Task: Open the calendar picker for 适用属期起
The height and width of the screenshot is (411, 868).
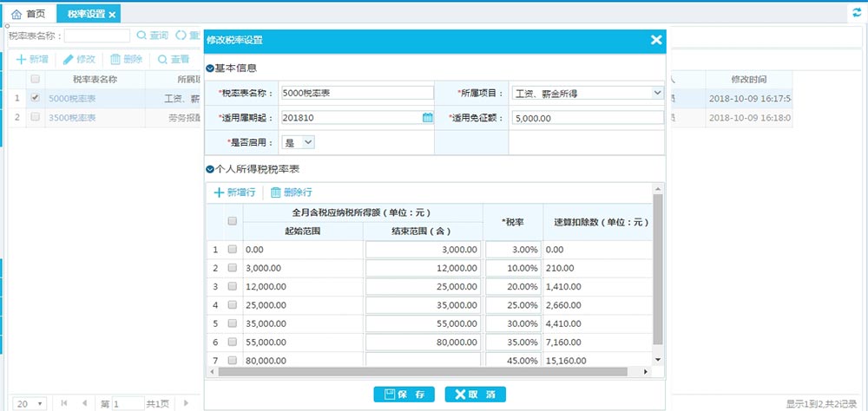Action: [x=427, y=117]
